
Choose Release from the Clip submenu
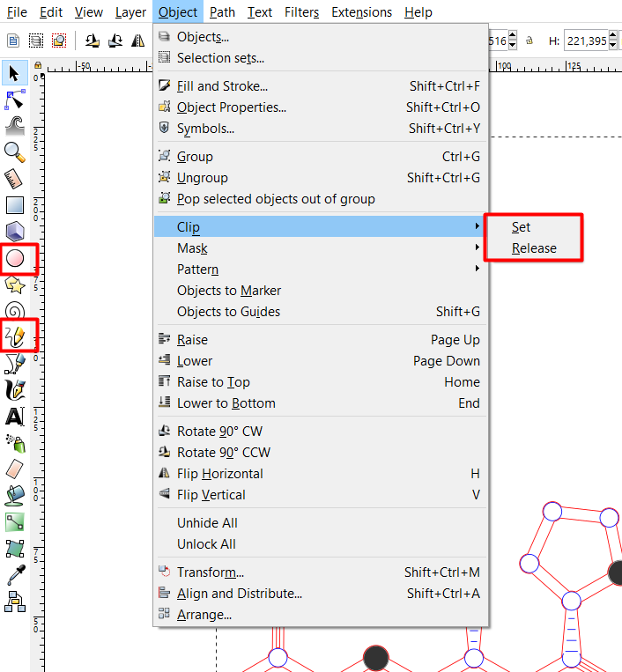534,248
